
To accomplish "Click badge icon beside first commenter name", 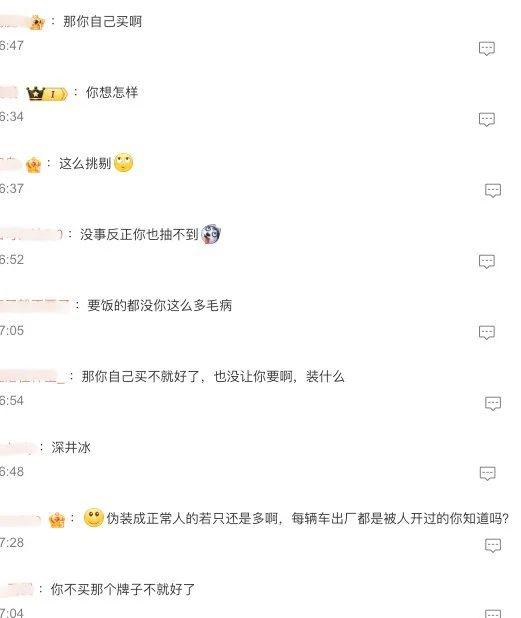I will (x=37, y=23).
